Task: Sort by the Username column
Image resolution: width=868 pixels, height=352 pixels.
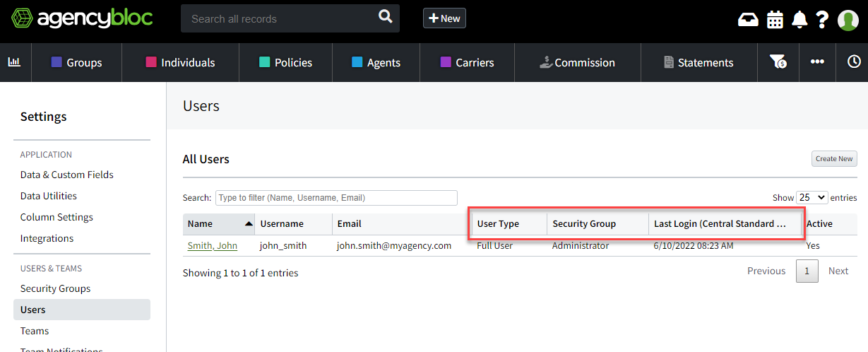Action: 293,223
